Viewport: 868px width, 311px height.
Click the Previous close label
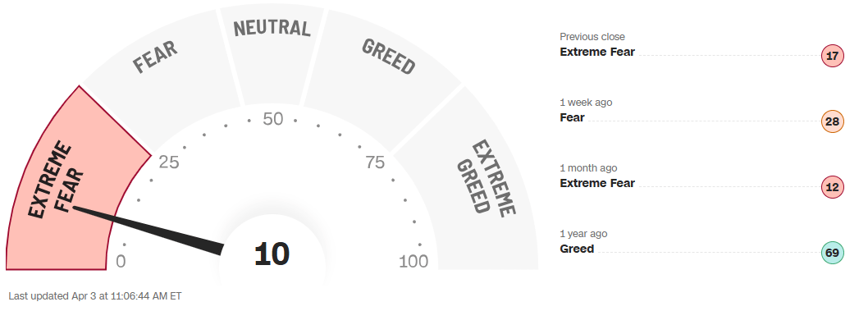592,37
